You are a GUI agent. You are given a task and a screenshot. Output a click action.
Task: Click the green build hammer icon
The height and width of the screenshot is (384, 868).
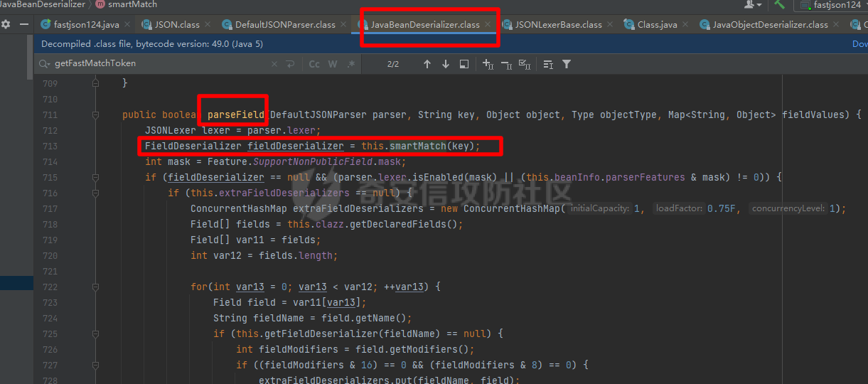click(x=780, y=4)
